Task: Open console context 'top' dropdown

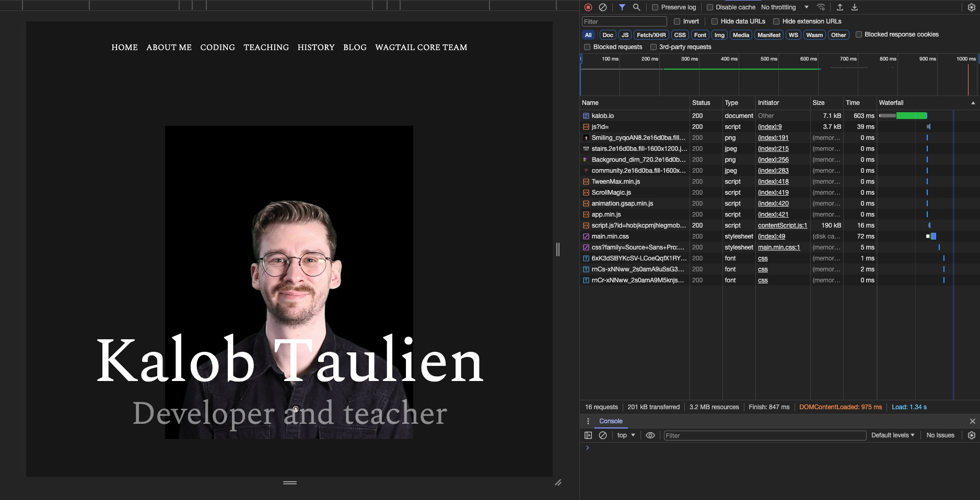Action: click(626, 435)
